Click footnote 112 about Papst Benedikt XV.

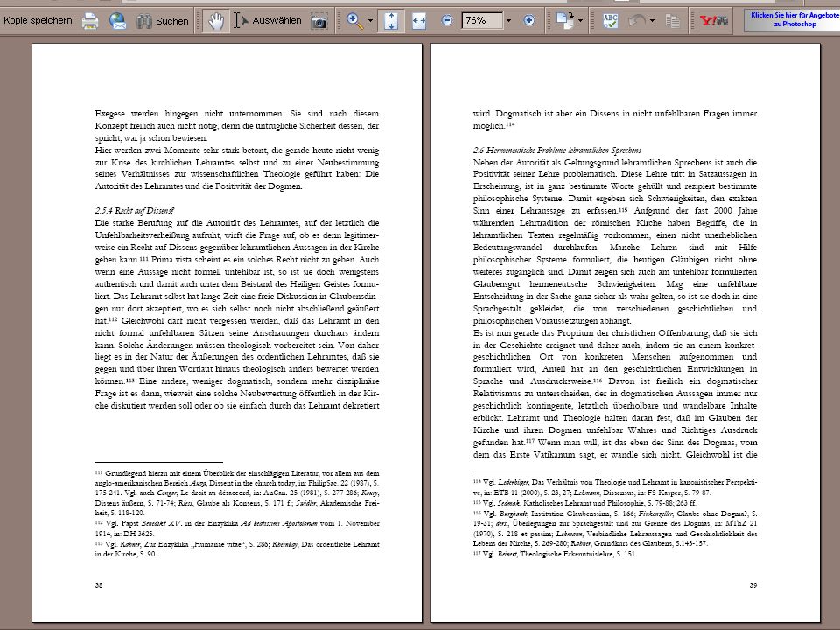[x=237, y=528]
